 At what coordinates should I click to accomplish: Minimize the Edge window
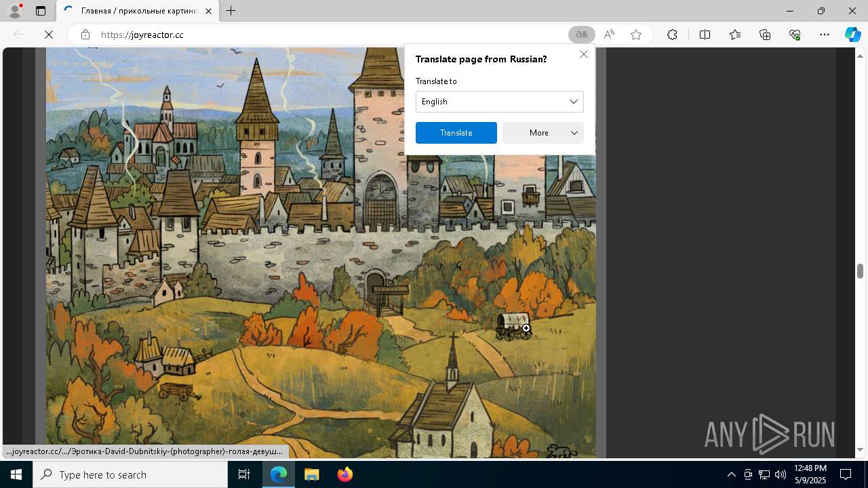tap(789, 11)
